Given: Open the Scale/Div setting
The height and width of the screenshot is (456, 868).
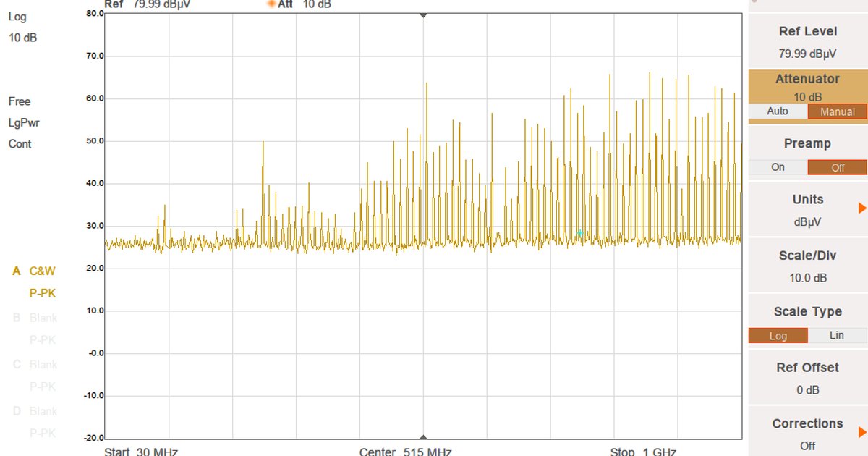Looking at the screenshot, I should [807, 265].
